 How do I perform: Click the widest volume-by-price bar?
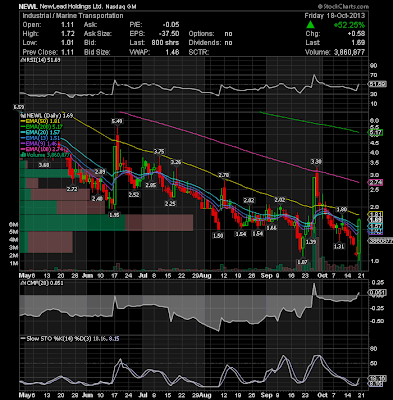[x=107, y=223]
